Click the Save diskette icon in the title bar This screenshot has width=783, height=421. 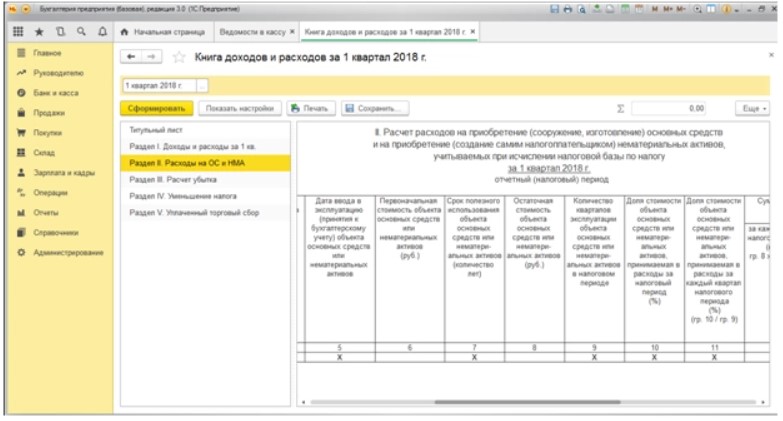tap(554, 9)
